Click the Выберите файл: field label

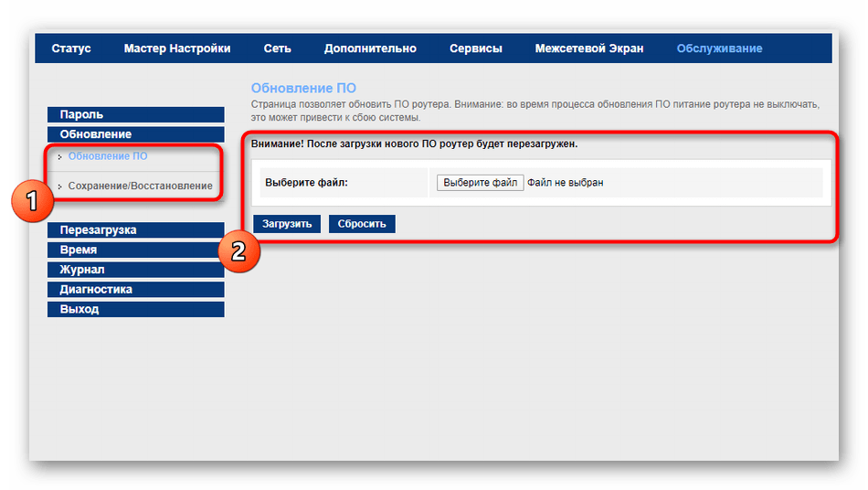(306, 183)
